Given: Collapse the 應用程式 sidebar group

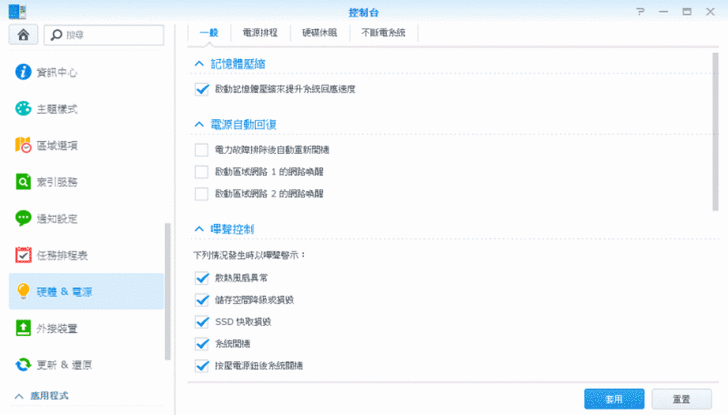Looking at the screenshot, I should click(19, 396).
